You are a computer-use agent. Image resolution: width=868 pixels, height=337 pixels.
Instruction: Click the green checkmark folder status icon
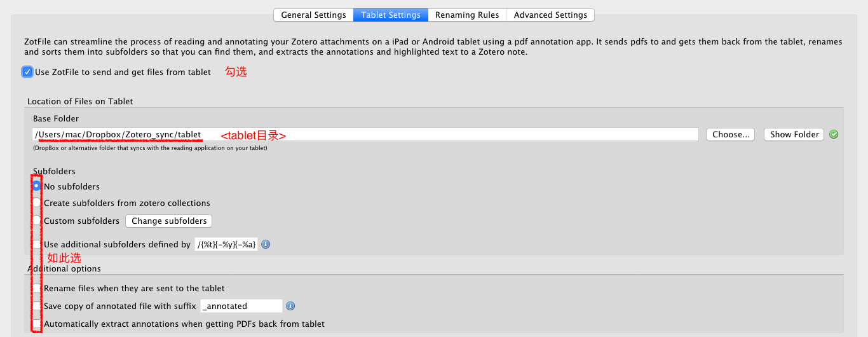pyautogui.click(x=834, y=135)
